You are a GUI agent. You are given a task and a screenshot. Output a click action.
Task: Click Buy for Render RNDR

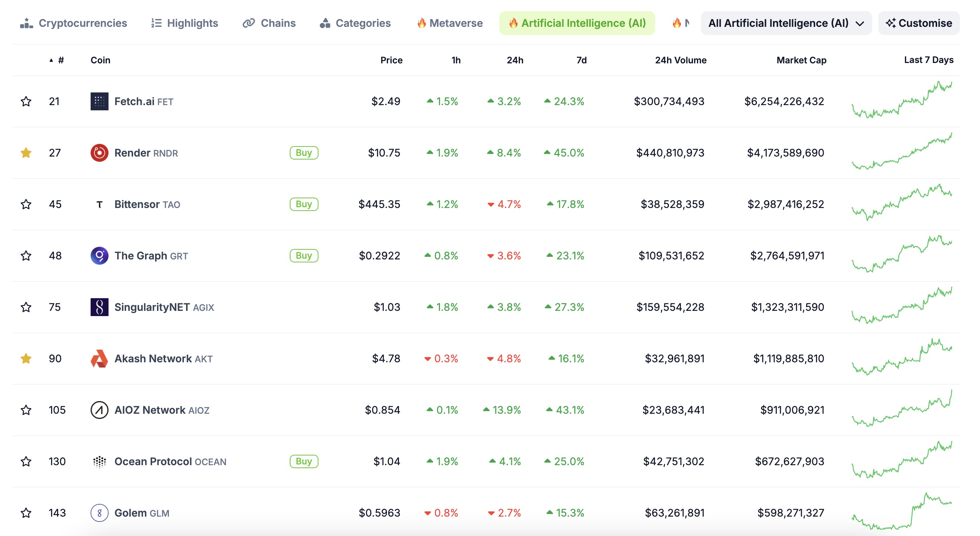tap(304, 153)
